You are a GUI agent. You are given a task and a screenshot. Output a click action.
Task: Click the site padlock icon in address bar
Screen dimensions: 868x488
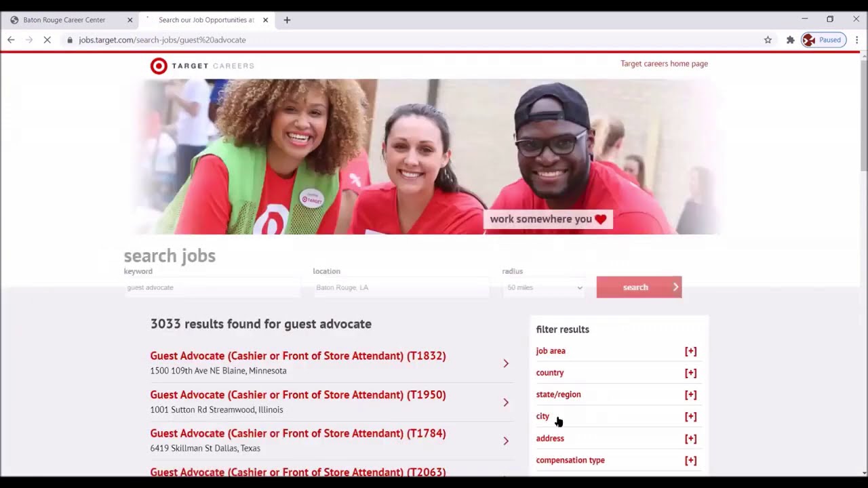[70, 40]
